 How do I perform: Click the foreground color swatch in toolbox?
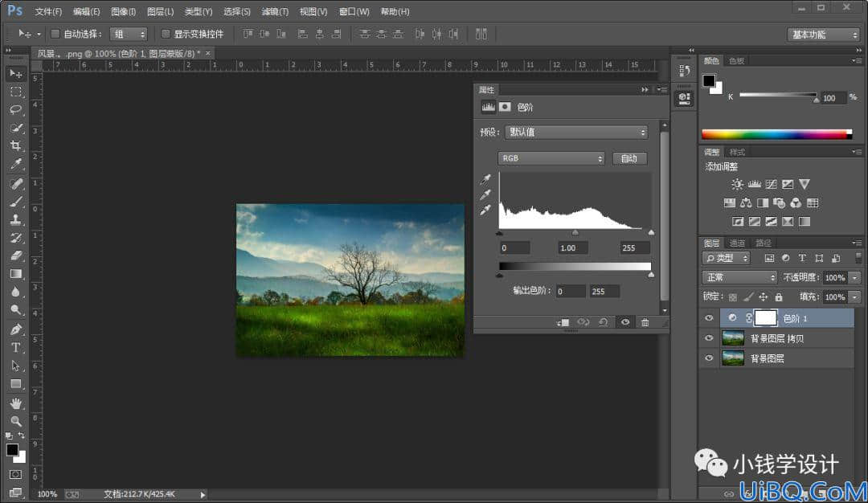pyautogui.click(x=12, y=450)
